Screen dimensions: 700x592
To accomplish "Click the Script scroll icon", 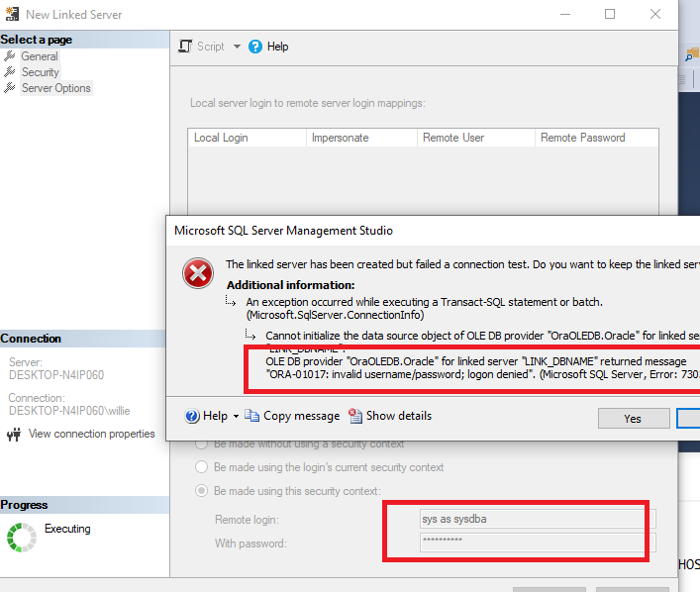I will pos(185,46).
